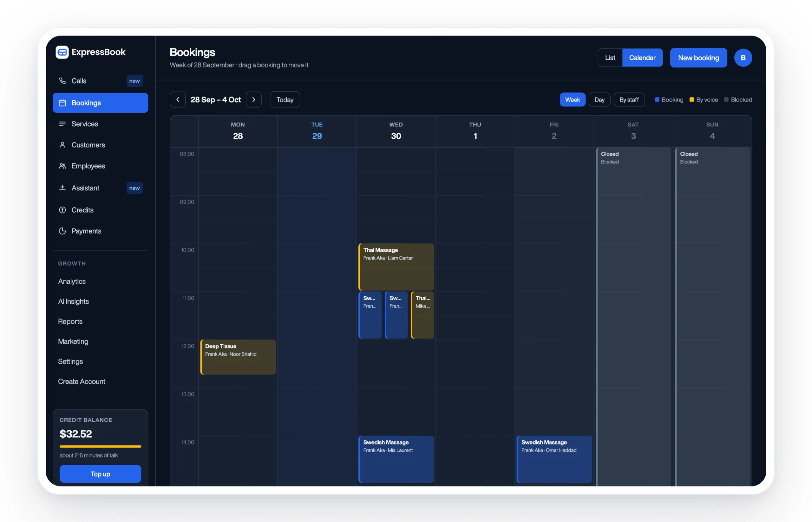The image size is (812, 522).
Task: Click the 28 Sep – 4 Oct date range
Action: point(215,100)
